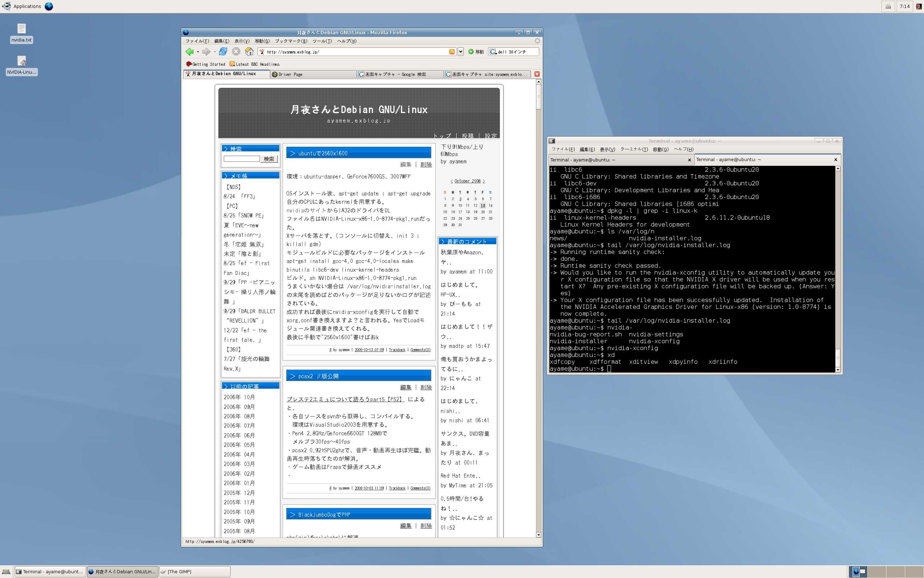Open the Google search engine selector icon
Screen dimensions: 924x578
coord(493,52)
